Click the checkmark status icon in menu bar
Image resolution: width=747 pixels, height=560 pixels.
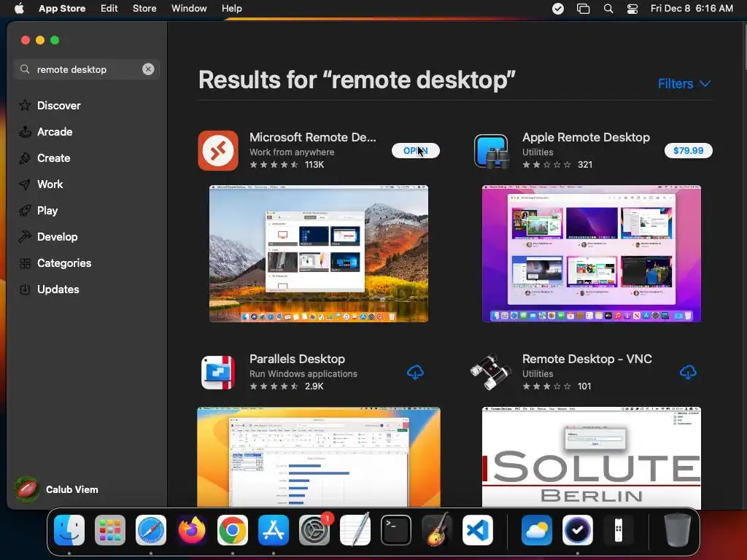pos(558,9)
